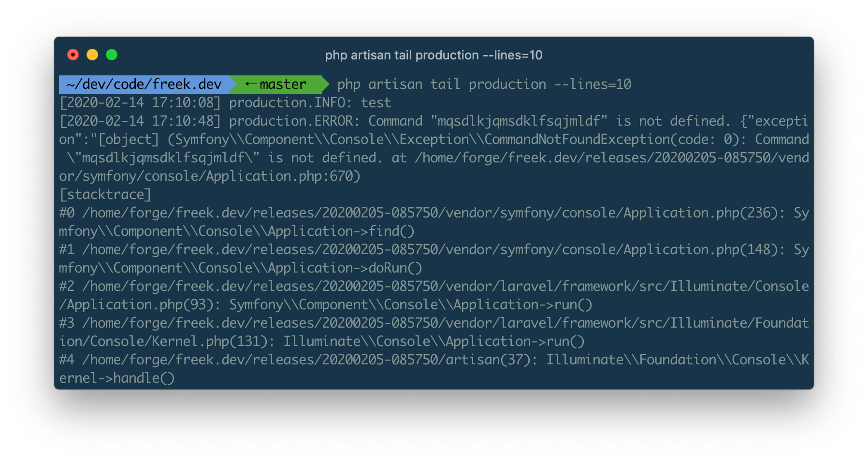Click stack frame #2 Illuminate/Console path

[434, 295]
